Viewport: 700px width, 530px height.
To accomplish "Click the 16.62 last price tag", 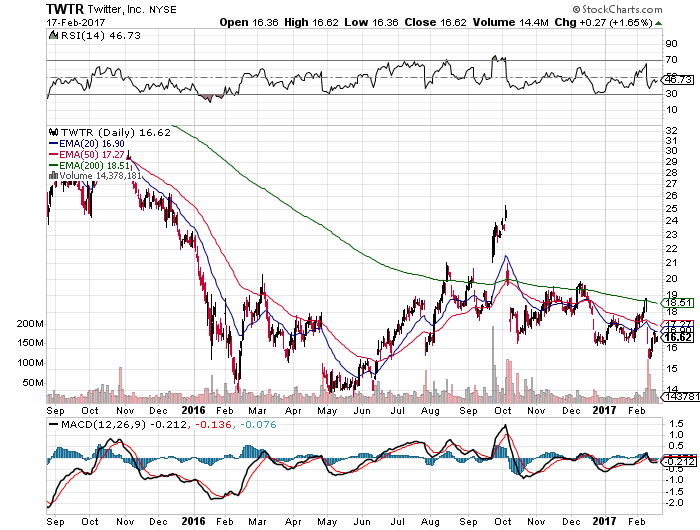I will [x=678, y=338].
